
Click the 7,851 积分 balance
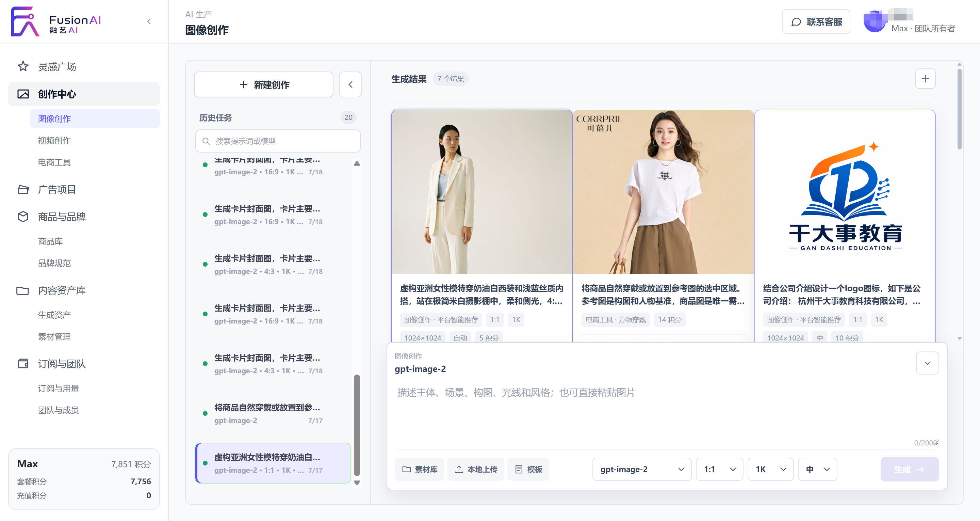(x=131, y=464)
